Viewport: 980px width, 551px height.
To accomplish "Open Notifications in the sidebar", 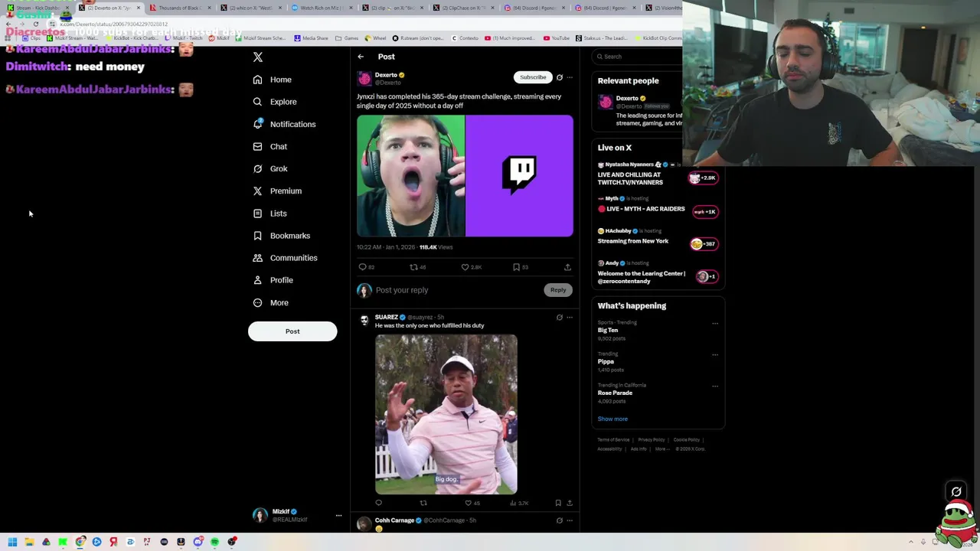I will tap(284, 124).
